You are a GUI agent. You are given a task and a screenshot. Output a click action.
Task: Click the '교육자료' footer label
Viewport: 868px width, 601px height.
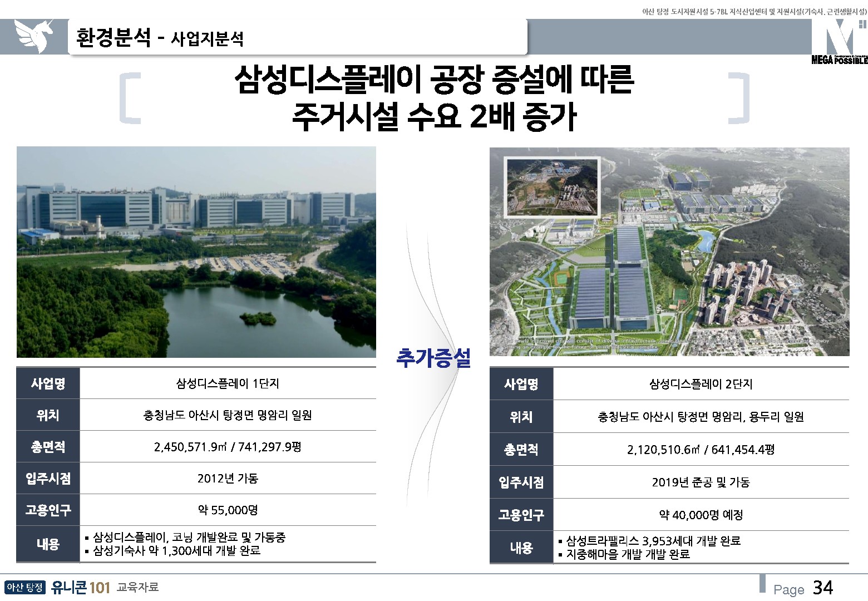click(138, 588)
